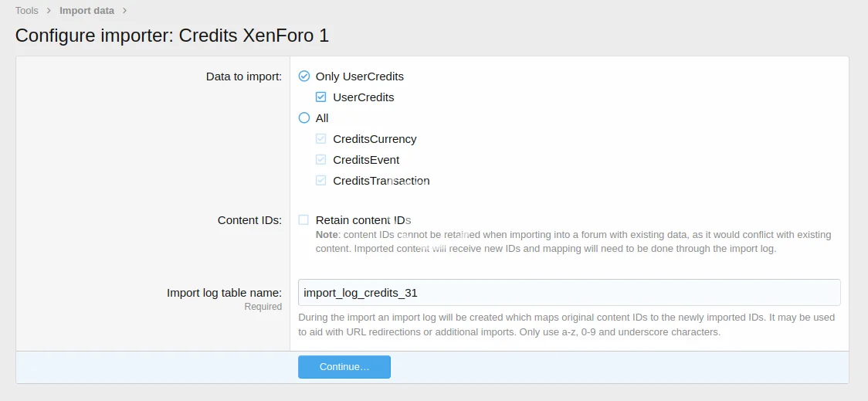Focus the import log table name field
The width and height of the screenshot is (868, 401).
569,293
